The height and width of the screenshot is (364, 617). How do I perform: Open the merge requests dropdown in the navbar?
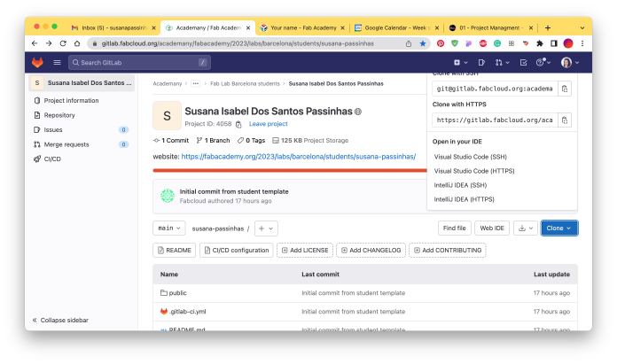coord(502,63)
